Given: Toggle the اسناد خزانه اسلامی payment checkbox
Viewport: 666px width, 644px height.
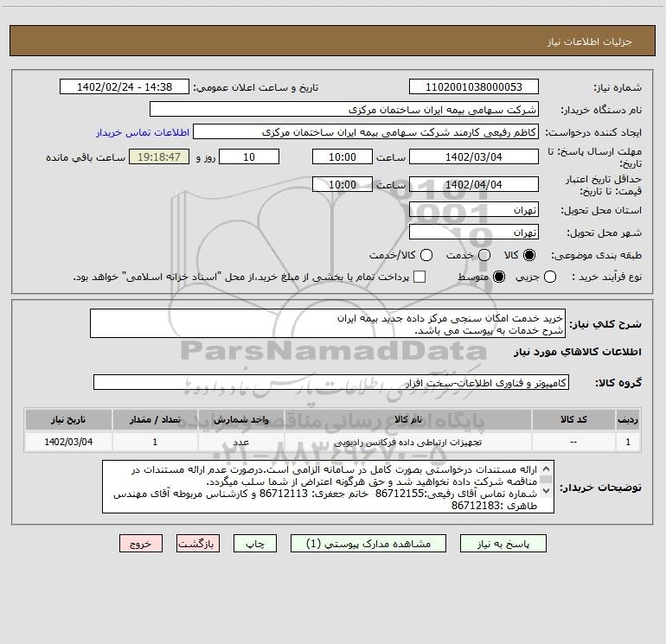Looking at the screenshot, I should pos(419,277).
